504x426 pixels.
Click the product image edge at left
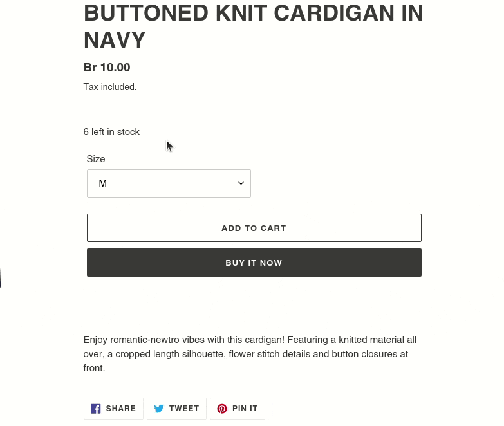tap(1, 278)
